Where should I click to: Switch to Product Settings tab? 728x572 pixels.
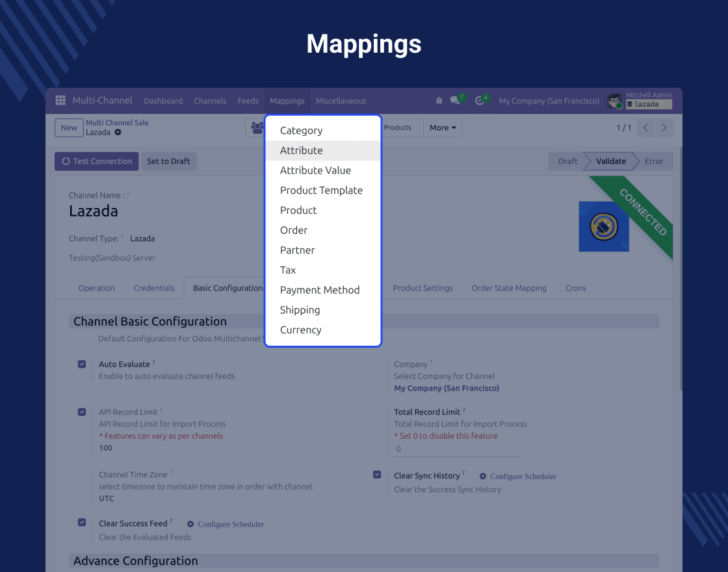click(422, 288)
